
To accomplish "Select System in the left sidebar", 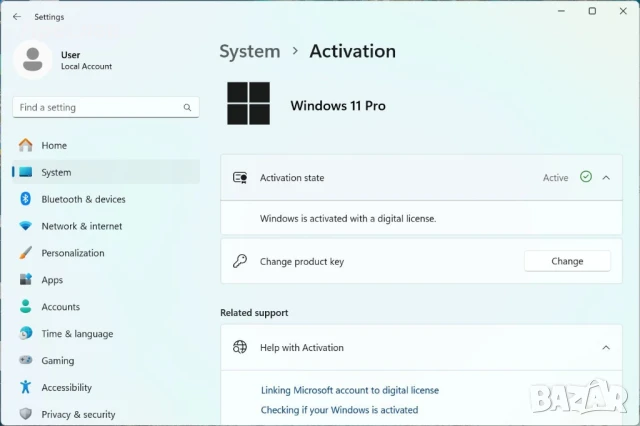I will click(56, 172).
